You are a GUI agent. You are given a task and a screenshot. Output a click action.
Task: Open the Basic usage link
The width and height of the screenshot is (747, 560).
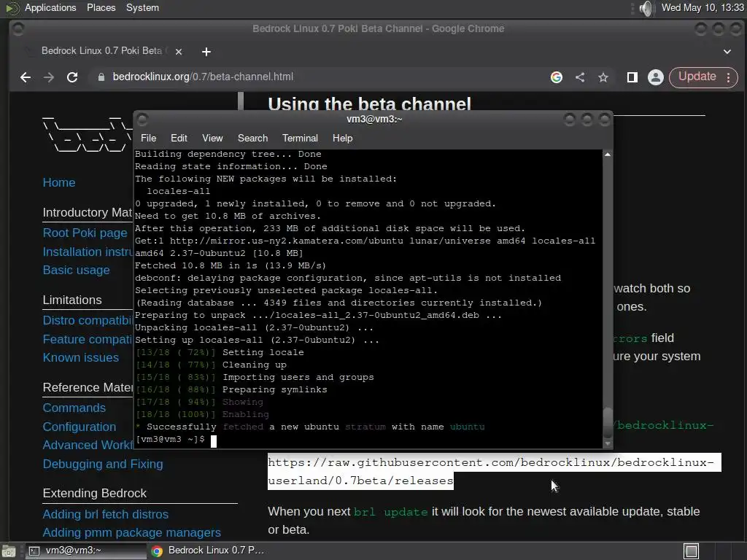(x=76, y=270)
